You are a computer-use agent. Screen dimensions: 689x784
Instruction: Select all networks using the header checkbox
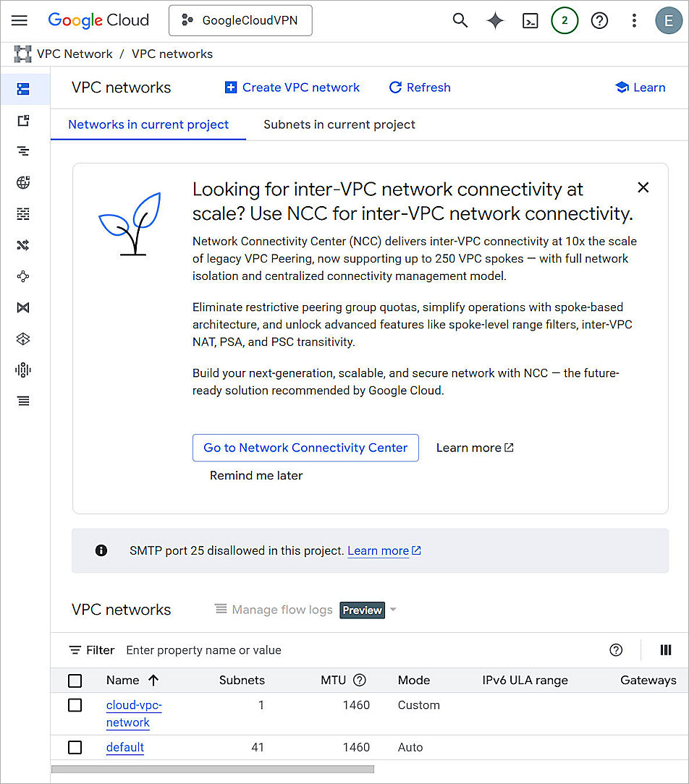(x=75, y=681)
